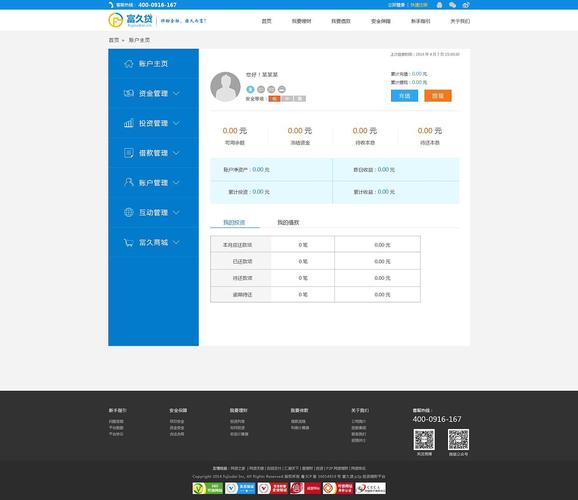This screenshot has width=578, height=500.
Task: Click the person icon next to 账户管理
Action: (x=129, y=182)
